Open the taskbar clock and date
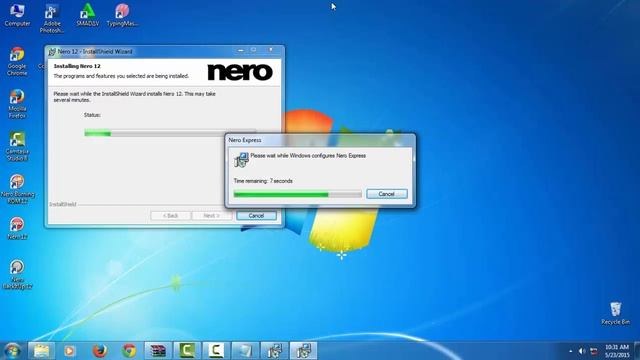640x360 pixels. [617, 351]
